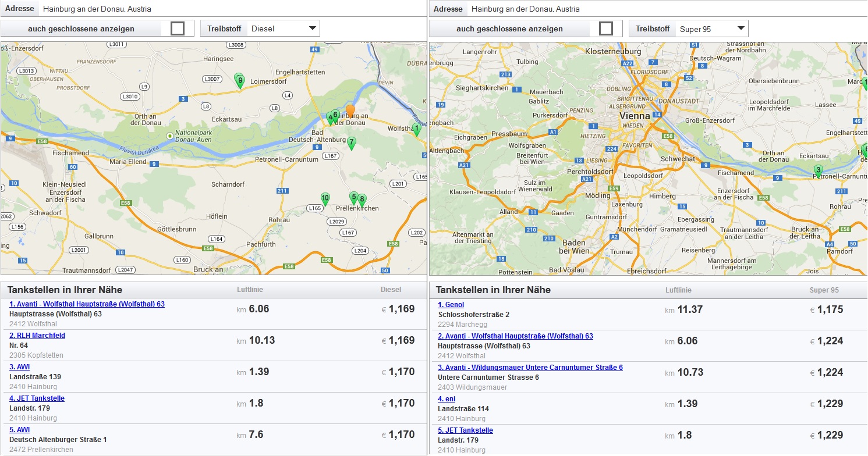Tick closed stations checkbox in Super 95 panel

point(606,28)
